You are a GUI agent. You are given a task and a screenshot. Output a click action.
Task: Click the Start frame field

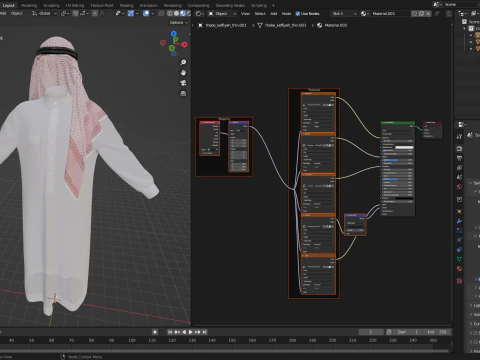[x=407, y=332]
